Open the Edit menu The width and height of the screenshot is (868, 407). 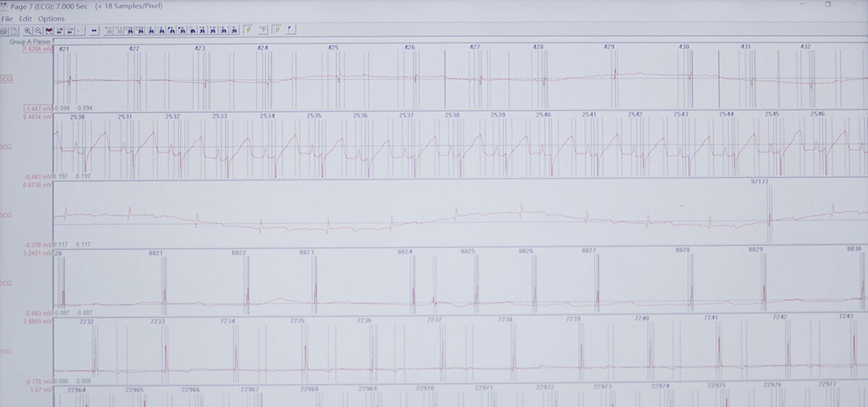click(25, 18)
